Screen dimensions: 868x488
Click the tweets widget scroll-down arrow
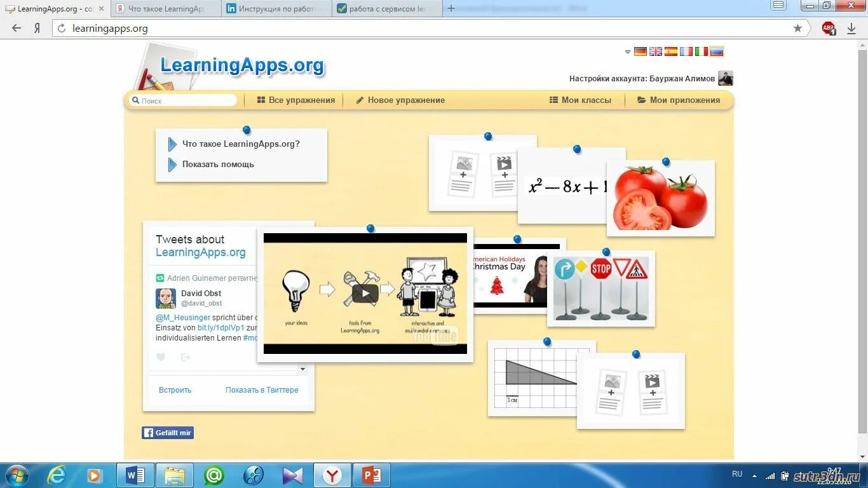(303, 369)
